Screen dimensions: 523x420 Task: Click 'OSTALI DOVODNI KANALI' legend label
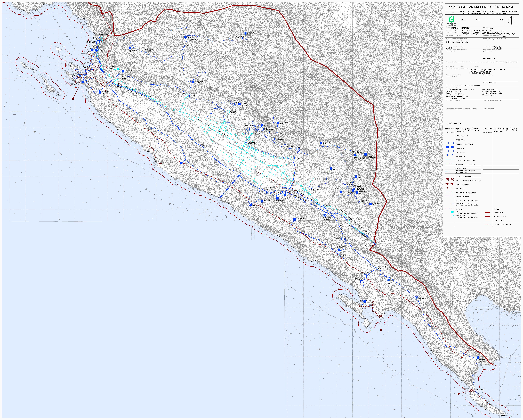463,197
